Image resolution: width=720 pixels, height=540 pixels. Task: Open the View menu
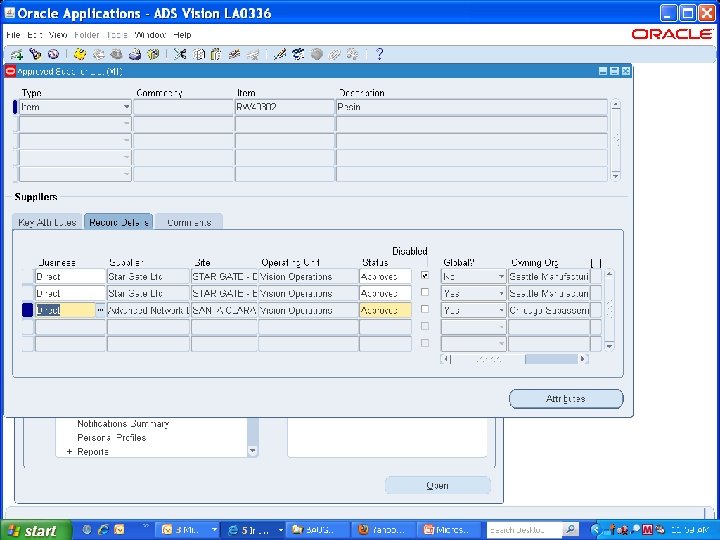pyautogui.click(x=58, y=35)
